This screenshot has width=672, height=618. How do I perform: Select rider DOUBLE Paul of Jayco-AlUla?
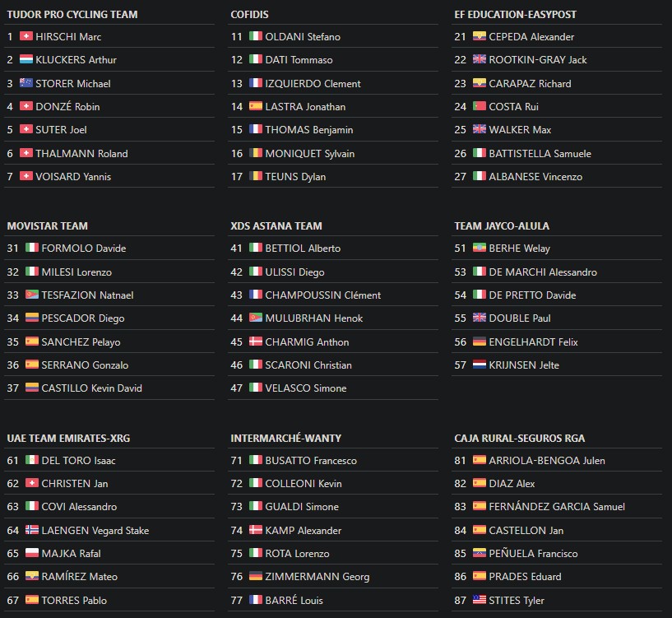[520, 318]
